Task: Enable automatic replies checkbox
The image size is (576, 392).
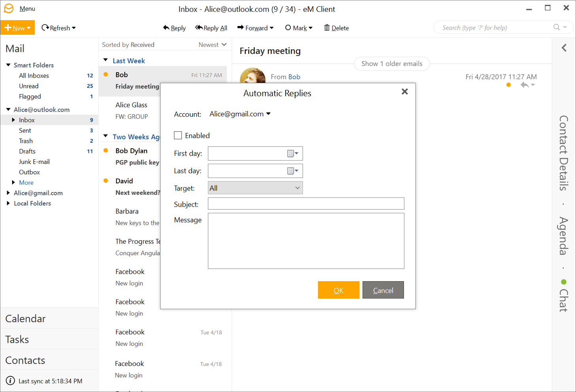Action: [x=178, y=135]
